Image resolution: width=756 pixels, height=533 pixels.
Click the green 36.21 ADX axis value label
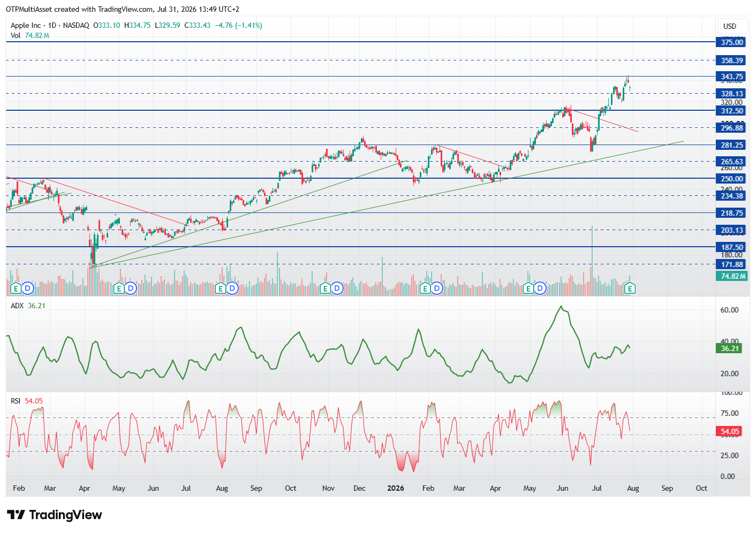[x=729, y=348]
